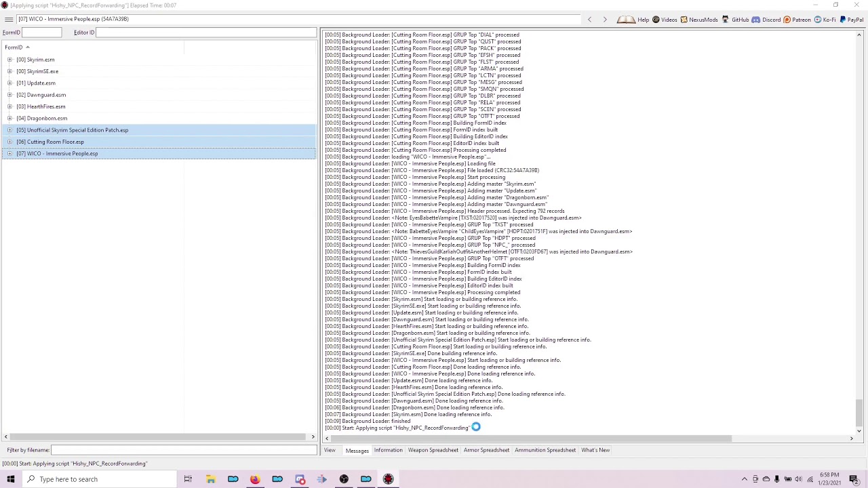Open the Weapon Spreadsheet tab
Screen dimensions: 868x488
433,450
